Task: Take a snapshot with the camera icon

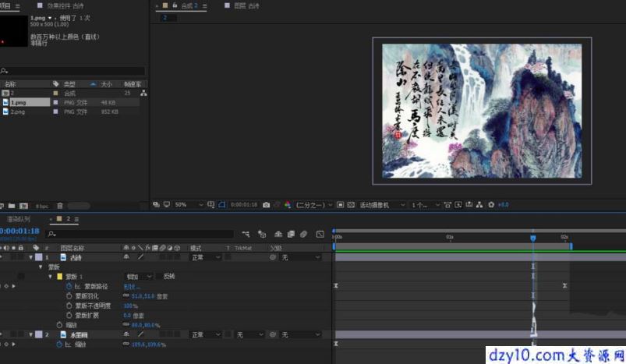Action: [x=267, y=205]
